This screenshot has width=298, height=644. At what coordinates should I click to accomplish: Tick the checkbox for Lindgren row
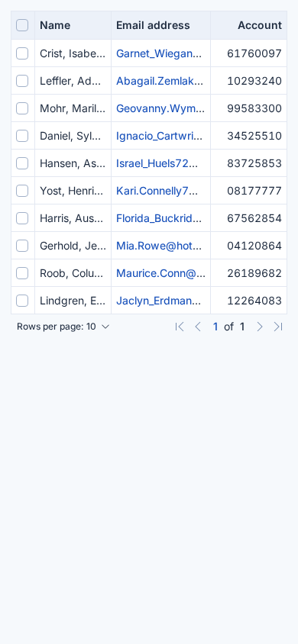pos(22,301)
